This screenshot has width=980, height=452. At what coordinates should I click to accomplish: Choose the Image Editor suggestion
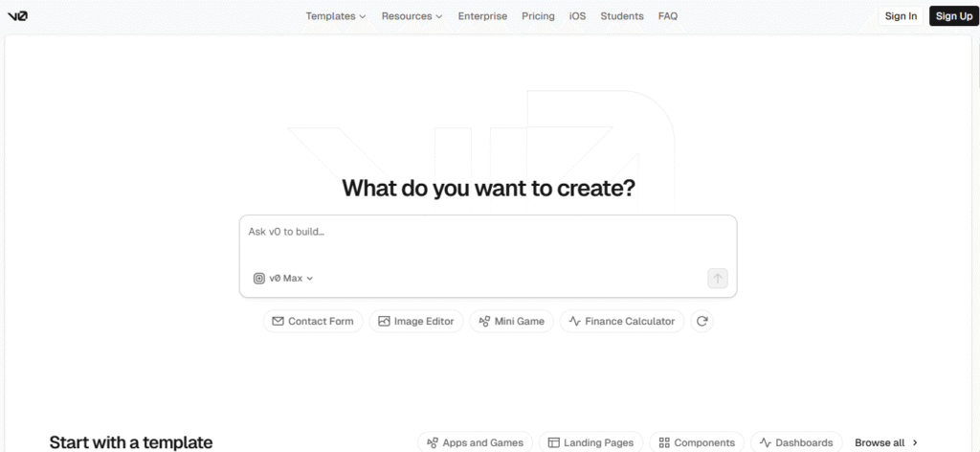pos(416,322)
